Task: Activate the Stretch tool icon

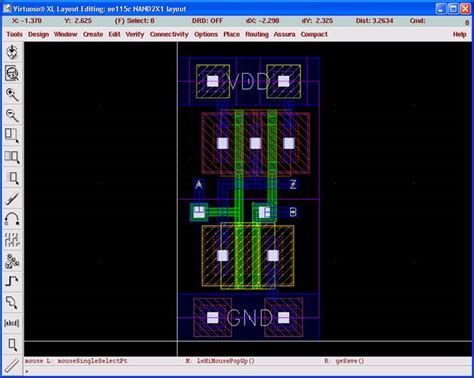Action: point(12,136)
